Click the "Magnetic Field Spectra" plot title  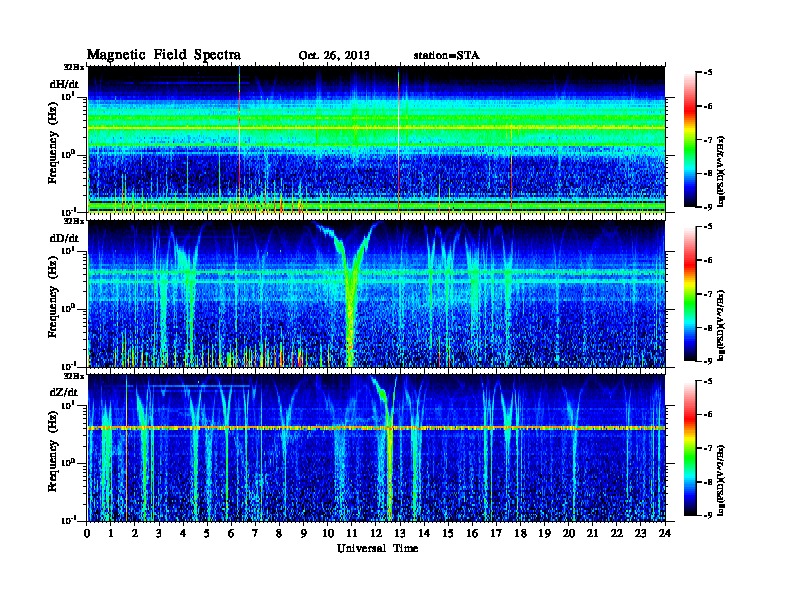(x=164, y=55)
